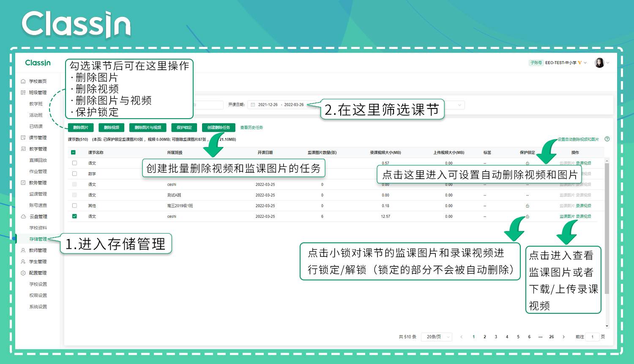Open 监课图片 link in the 12.57 row

coord(567,216)
